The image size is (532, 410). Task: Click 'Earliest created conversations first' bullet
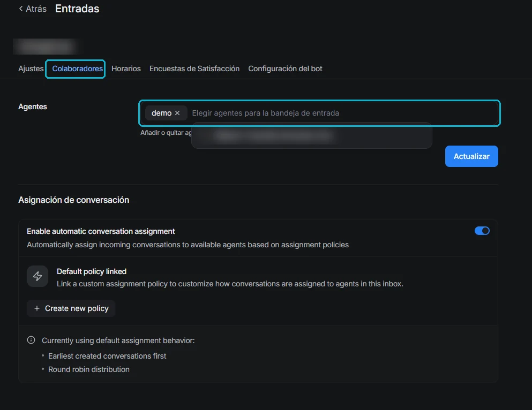[x=107, y=356]
